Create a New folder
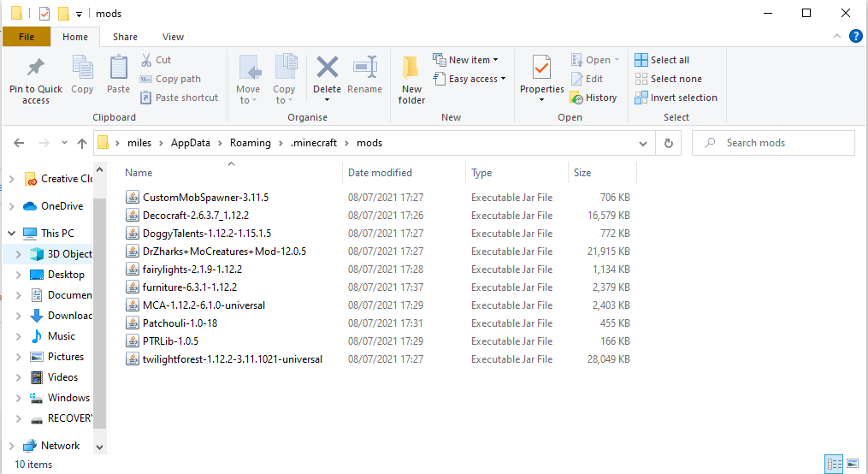Image resolution: width=868 pixels, height=474 pixels. click(412, 80)
